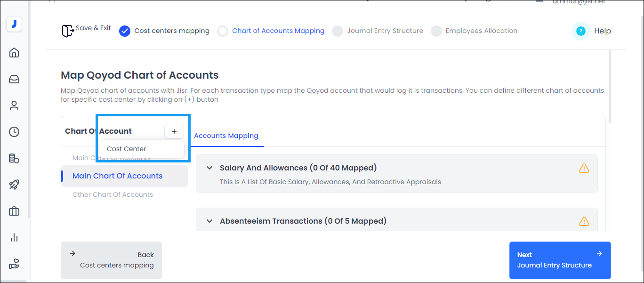644x283 pixels.
Task: Choose Cost Center from the Account dropdown
Action: pyautogui.click(x=126, y=149)
